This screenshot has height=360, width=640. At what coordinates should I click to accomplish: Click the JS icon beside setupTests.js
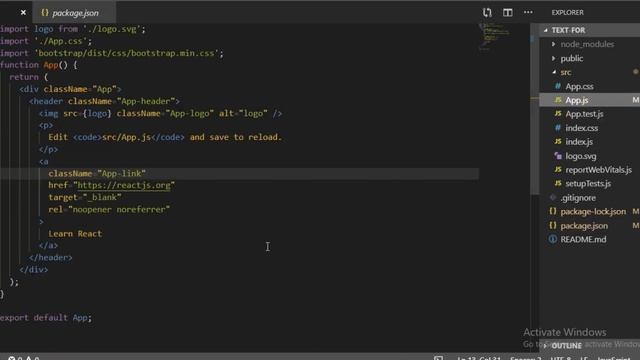(558, 183)
